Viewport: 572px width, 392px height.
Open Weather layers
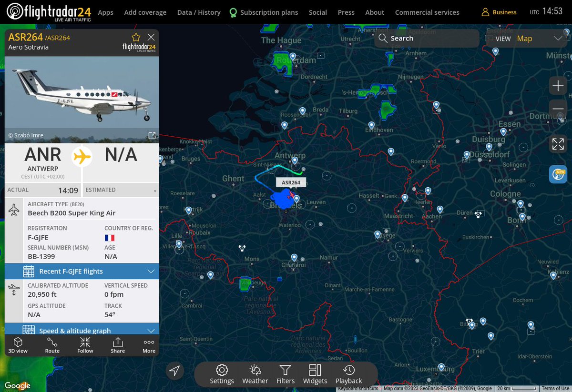pyautogui.click(x=255, y=374)
